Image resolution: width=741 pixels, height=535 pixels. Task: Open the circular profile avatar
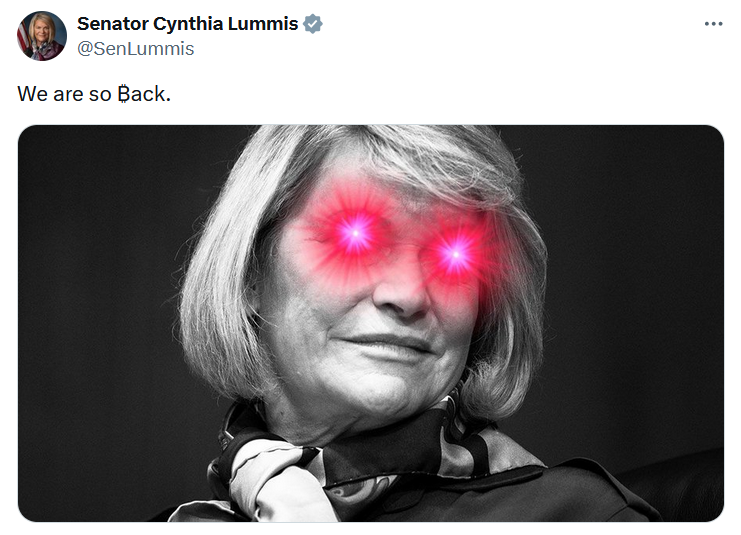click(x=42, y=36)
